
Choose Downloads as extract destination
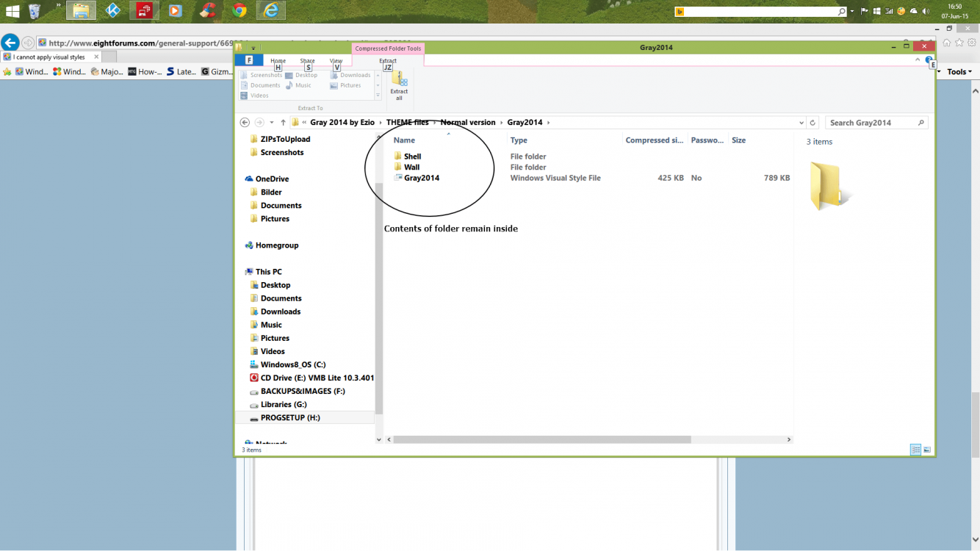(350, 75)
